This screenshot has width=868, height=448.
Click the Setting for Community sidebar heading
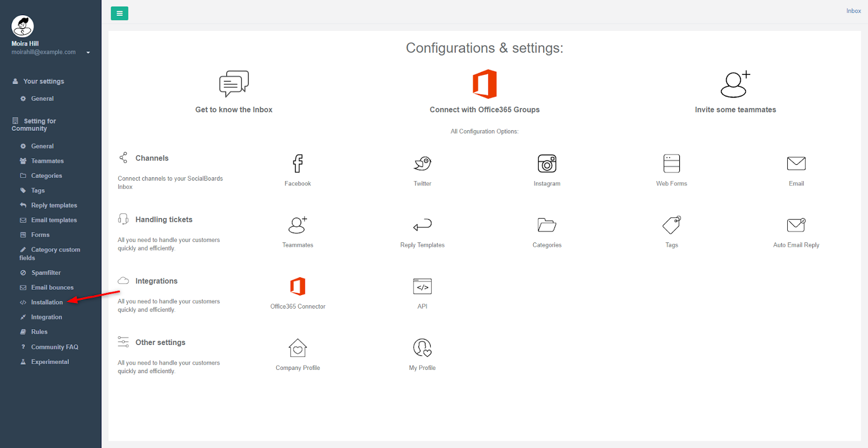[34, 125]
